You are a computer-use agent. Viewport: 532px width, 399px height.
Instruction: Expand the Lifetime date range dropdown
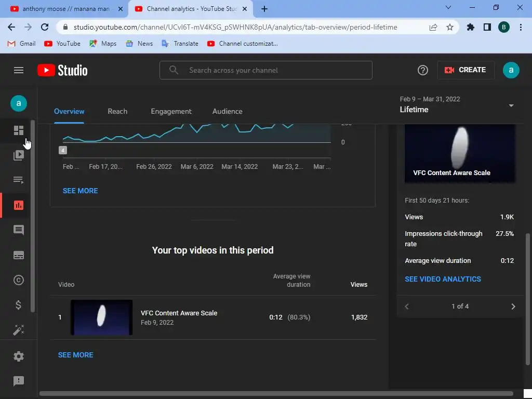coord(511,105)
